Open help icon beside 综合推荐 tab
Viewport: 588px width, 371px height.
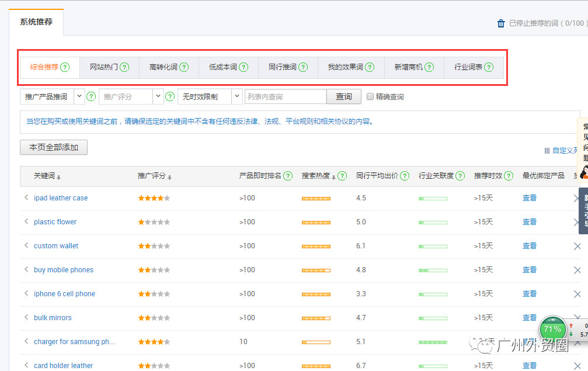coord(65,67)
